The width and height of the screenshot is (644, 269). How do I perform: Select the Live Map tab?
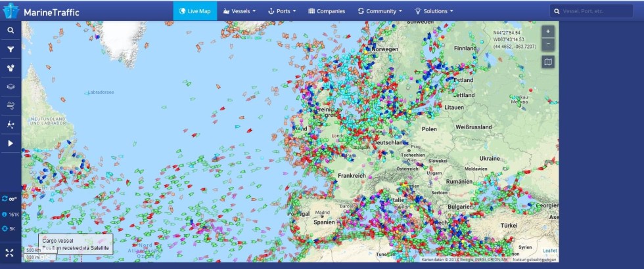195,11
